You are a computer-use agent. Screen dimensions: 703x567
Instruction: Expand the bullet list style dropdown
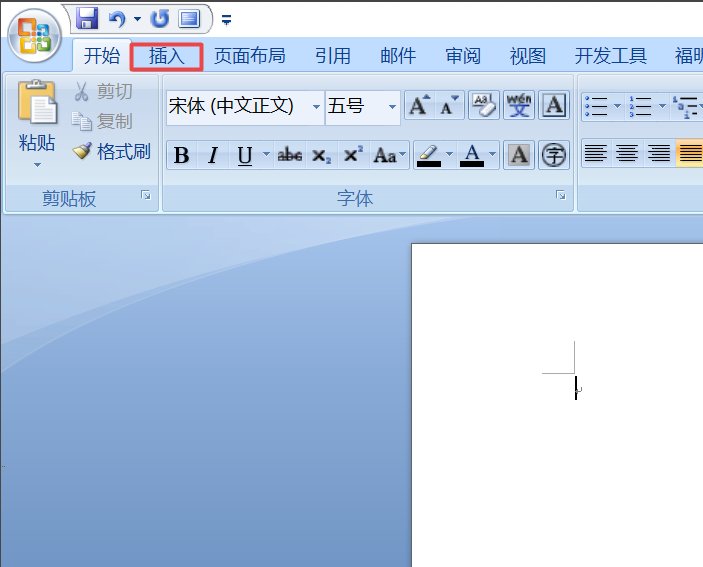tap(618, 107)
